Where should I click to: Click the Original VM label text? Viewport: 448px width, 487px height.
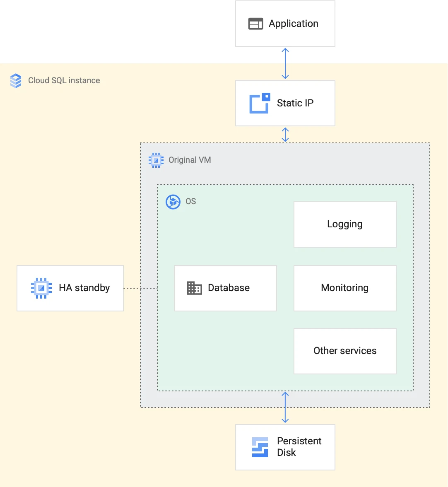tap(190, 160)
